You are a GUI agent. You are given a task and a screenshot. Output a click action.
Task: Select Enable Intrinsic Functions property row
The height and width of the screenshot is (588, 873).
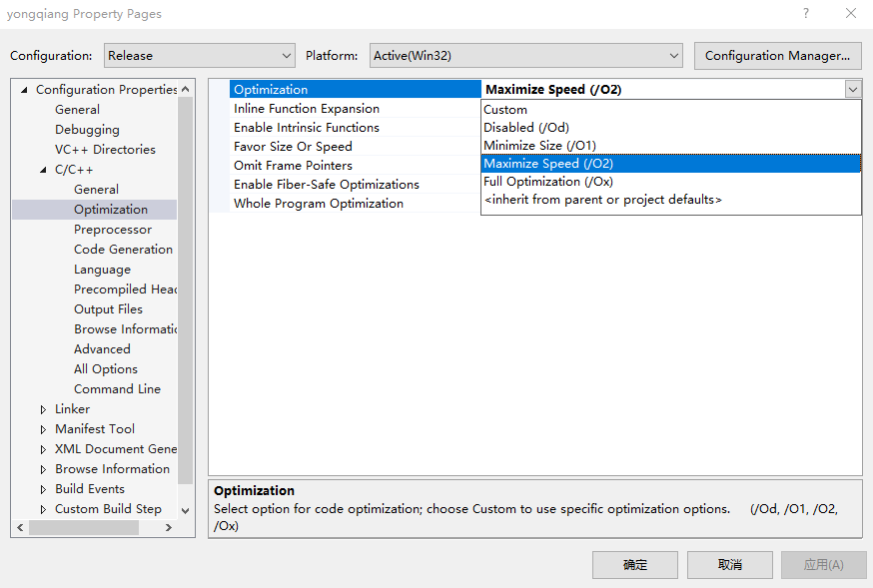[x=356, y=128]
